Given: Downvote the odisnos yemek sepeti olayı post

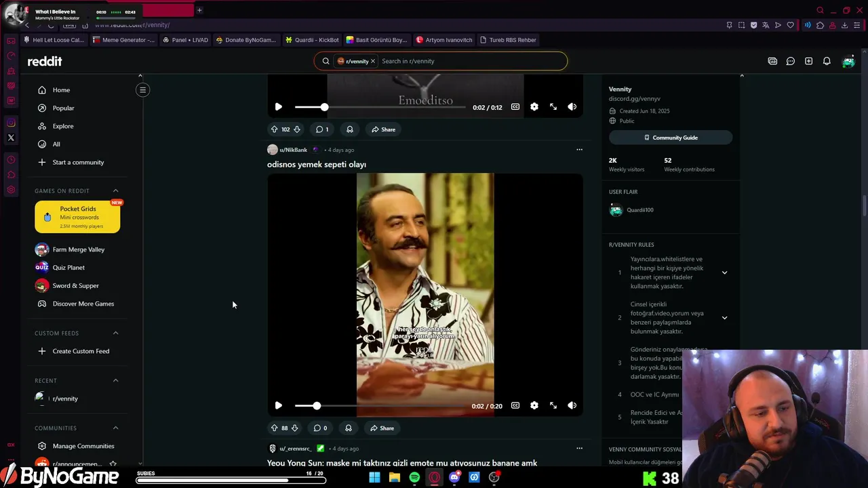Looking at the screenshot, I should [x=294, y=428].
